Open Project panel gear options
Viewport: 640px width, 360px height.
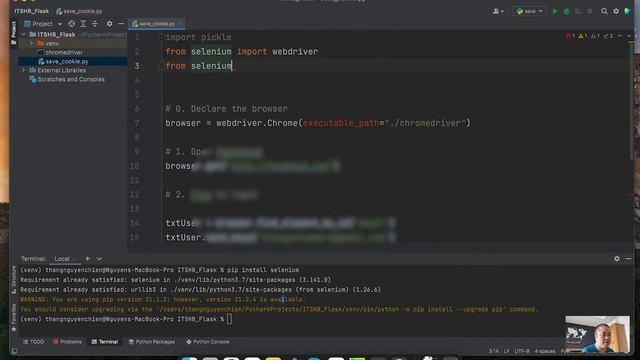[109, 24]
